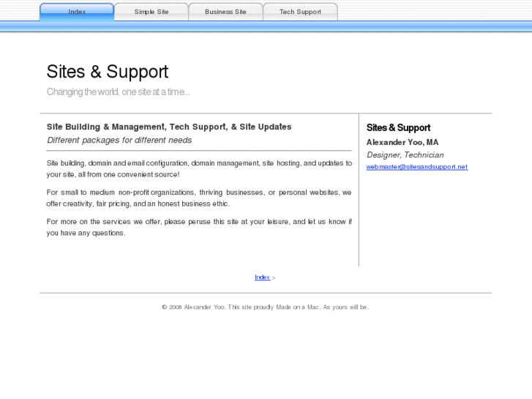Click the subheading "Different packages for different needs"
Screen dimensions: 532x399
(119, 141)
